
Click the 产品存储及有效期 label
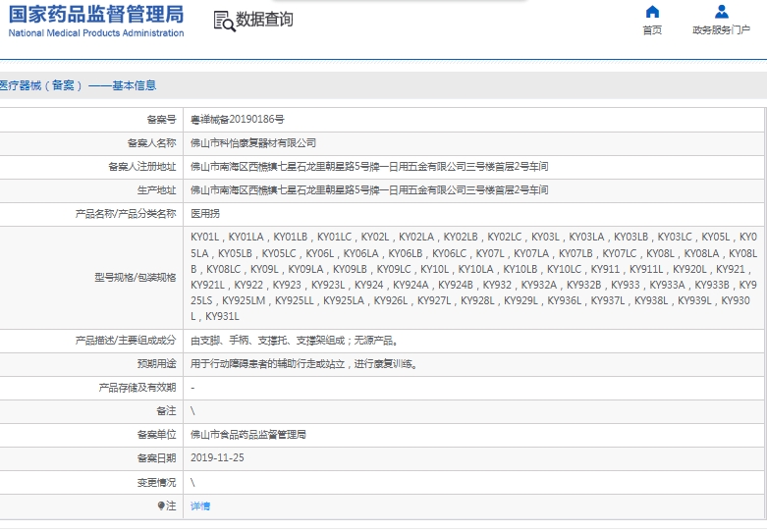point(137,388)
